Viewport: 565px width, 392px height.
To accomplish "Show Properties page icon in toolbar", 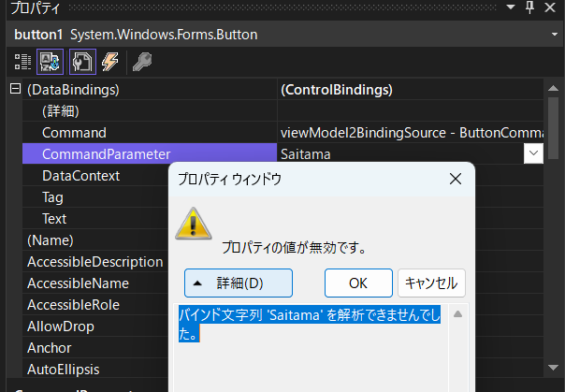I will [82, 62].
